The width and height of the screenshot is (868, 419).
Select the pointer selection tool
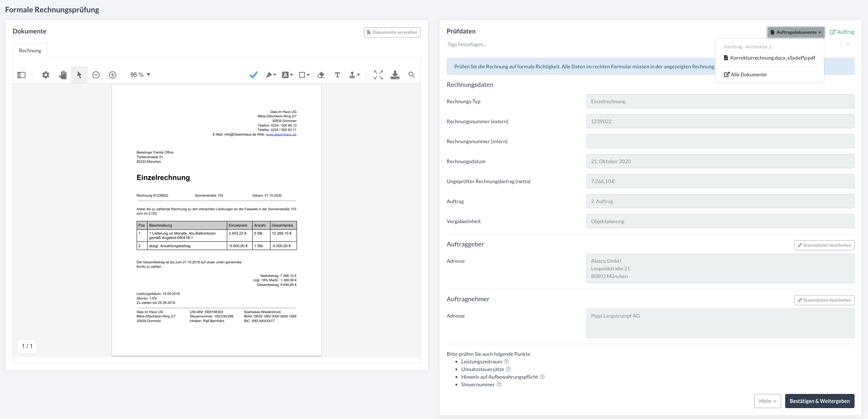tap(79, 75)
